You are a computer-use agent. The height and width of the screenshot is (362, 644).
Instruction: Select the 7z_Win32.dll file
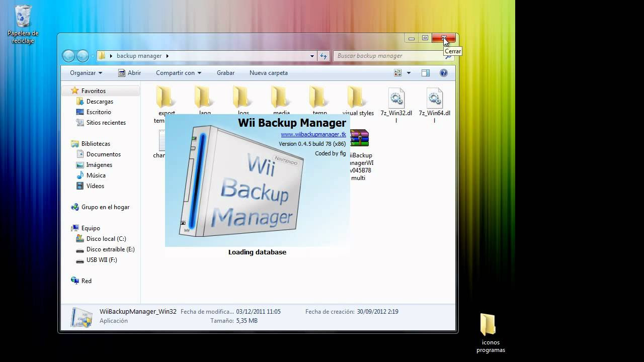(x=396, y=105)
